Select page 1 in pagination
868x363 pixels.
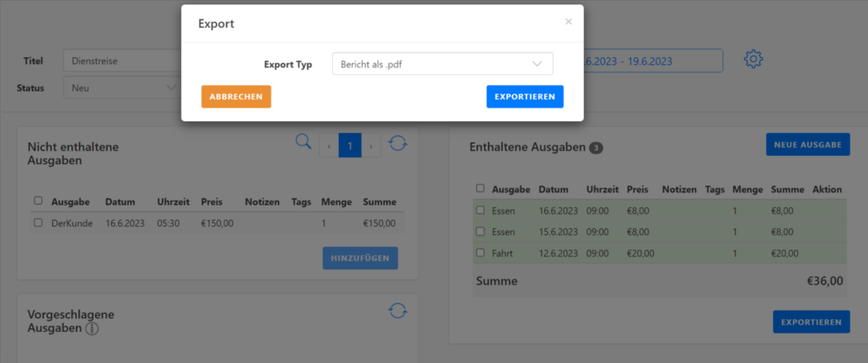click(350, 145)
